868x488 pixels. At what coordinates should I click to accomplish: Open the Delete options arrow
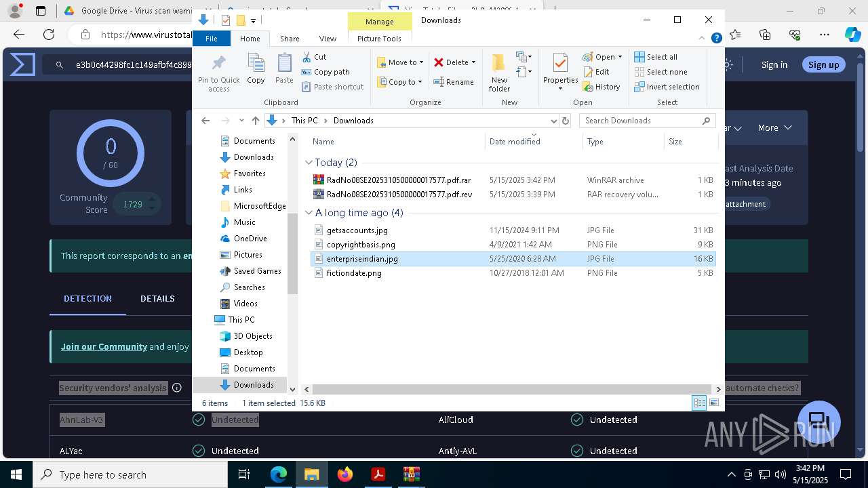pyautogui.click(x=473, y=62)
